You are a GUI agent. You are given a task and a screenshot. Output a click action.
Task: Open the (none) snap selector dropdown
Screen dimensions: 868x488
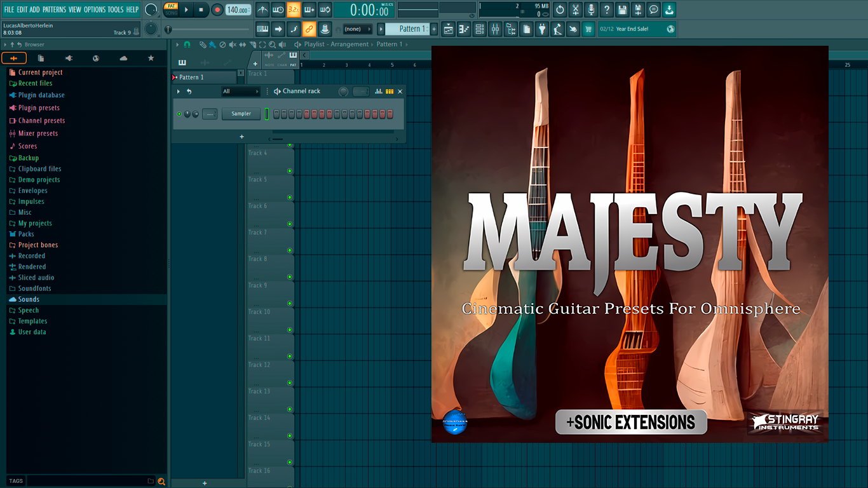point(357,29)
